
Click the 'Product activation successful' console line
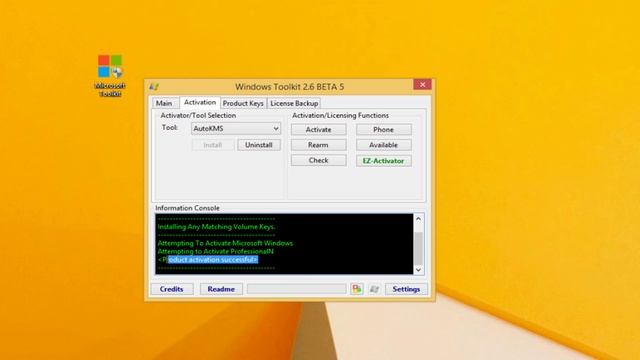pos(208,260)
